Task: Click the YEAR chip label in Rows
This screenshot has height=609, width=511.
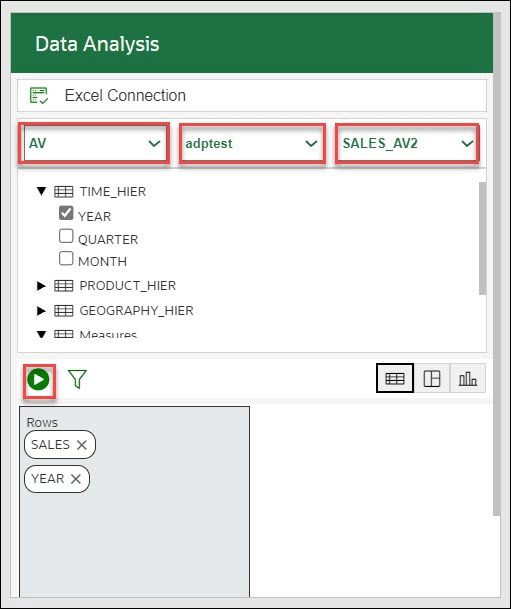Action: click(48, 479)
